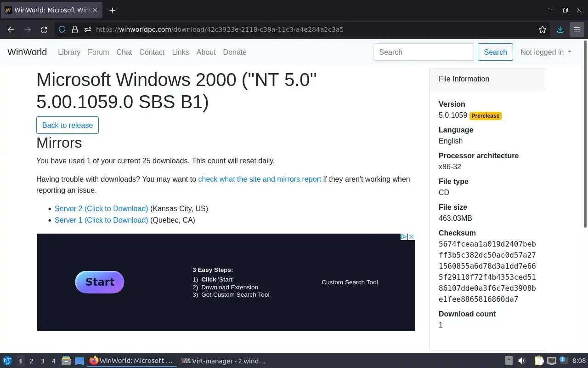
Task: Click the Prerelease badge
Action: pos(485,116)
